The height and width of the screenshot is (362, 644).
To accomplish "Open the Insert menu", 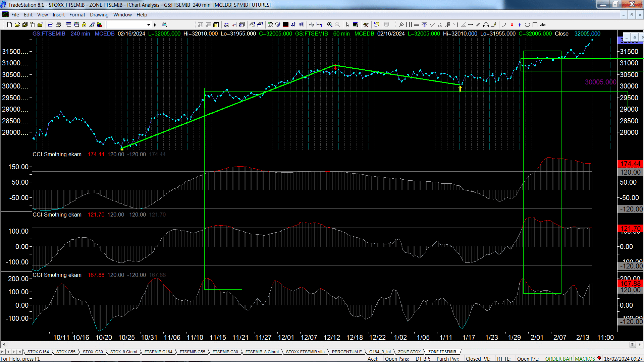I will [x=59, y=15].
